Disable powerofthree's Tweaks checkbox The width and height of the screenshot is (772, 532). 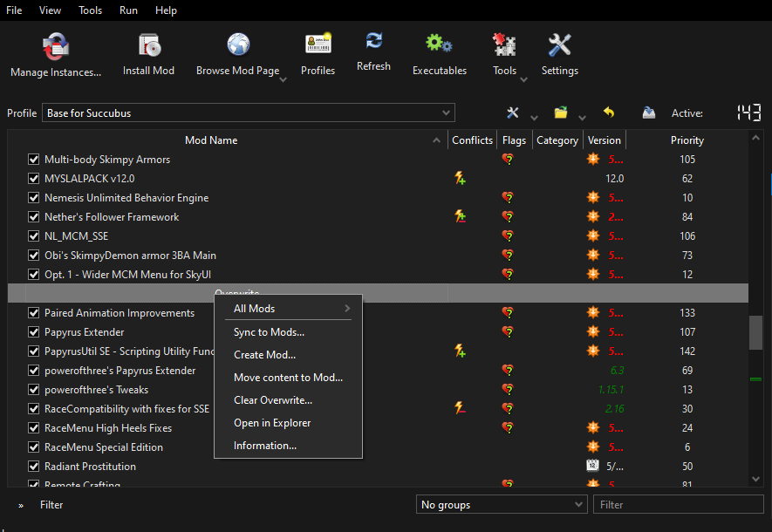point(33,390)
